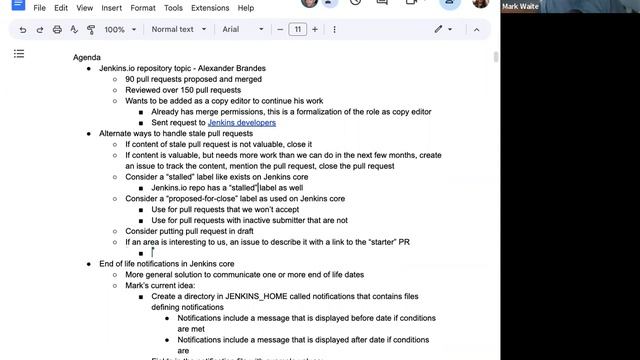Click the Editing mode pencil icon

[x=438, y=29]
